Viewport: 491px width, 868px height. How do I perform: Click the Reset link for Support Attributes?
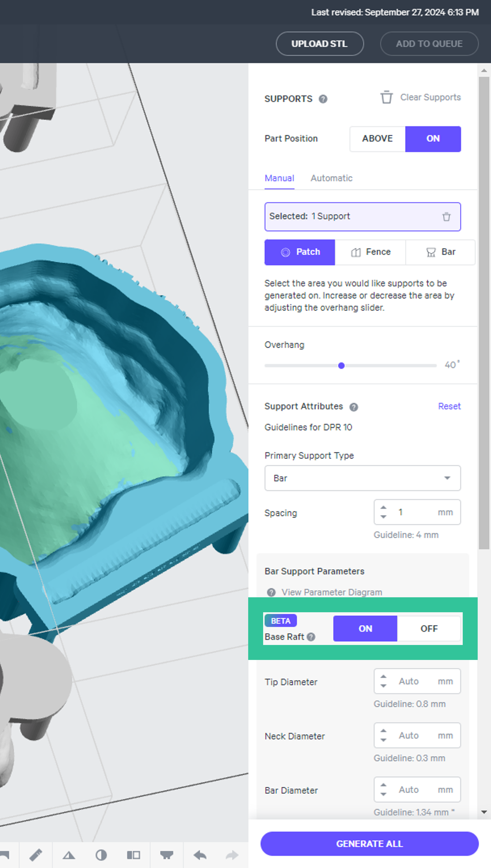pyautogui.click(x=449, y=406)
